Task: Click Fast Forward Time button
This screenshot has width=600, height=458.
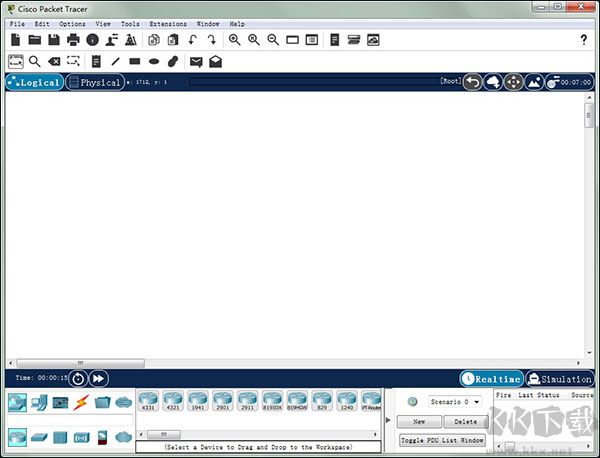Action: point(98,378)
